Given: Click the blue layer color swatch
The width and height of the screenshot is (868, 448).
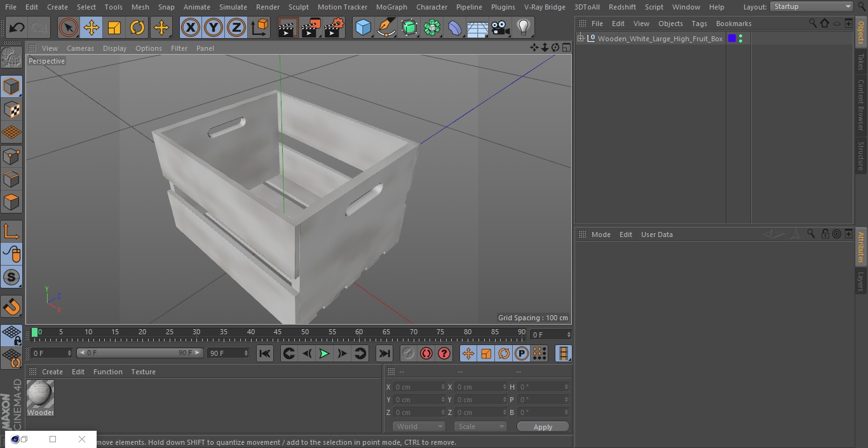Looking at the screenshot, I should (x=732, y=39).
